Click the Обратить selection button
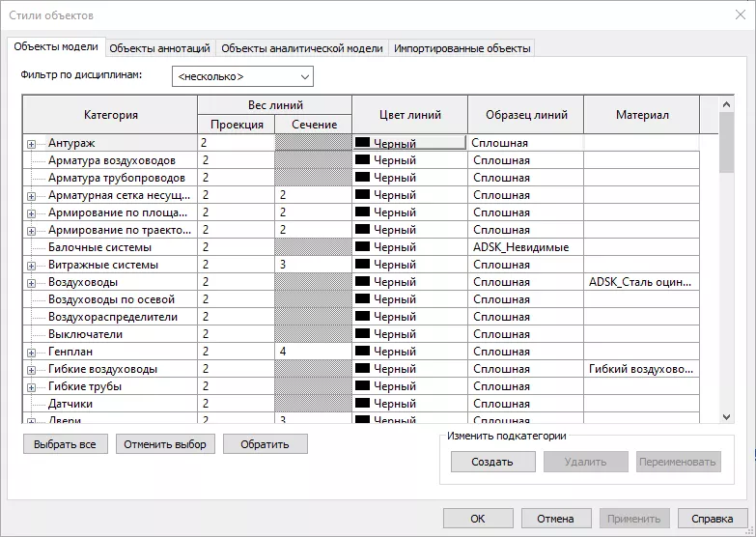 (265, 444)
